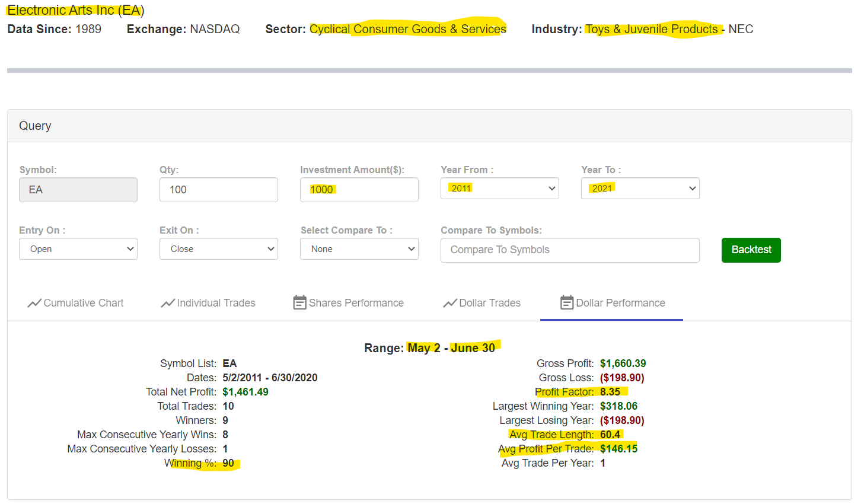
Task: Focus the Compare To Symbols text box
Action: point(569,250)
